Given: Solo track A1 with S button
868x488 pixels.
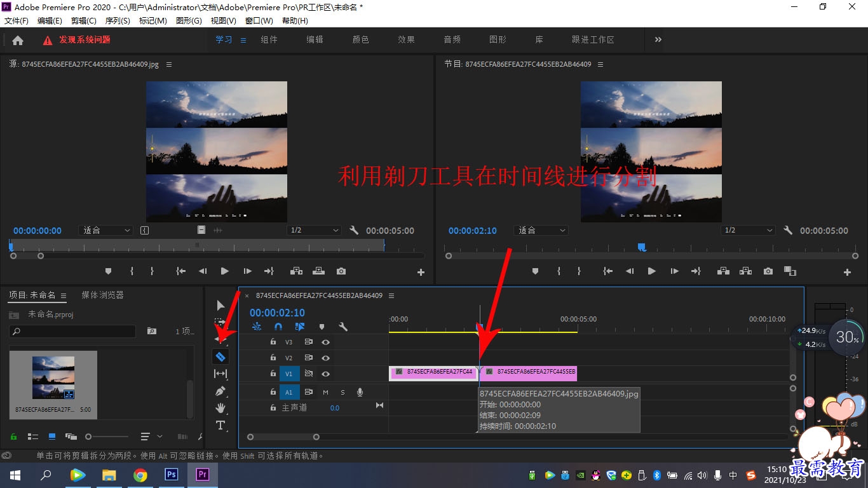Looking at the screenshot, I should point(342,392).
